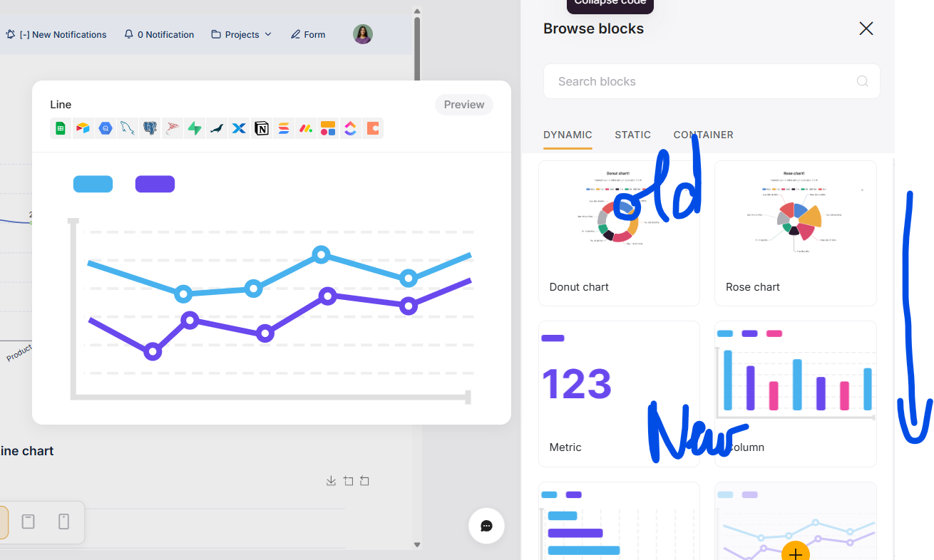934x560 pixels.
Task: Select the STATIC tab
Action: tap(632, 135)
